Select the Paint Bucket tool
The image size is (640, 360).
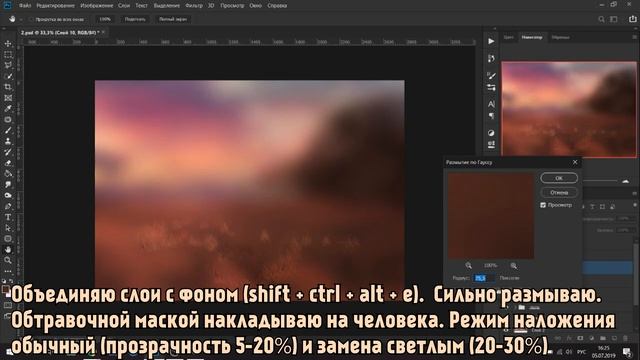tap(8, 174)
